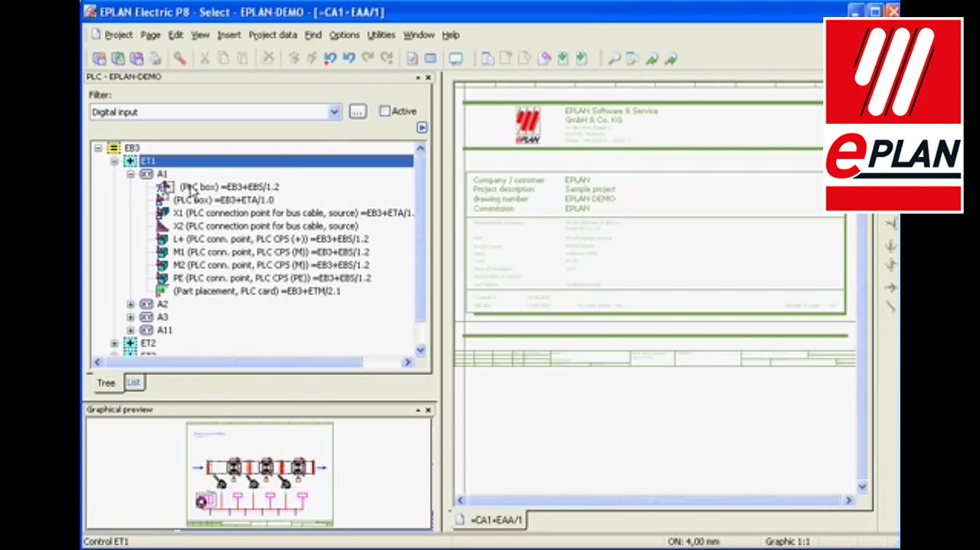Pin the Graphical preview panel

coord(418,410)
